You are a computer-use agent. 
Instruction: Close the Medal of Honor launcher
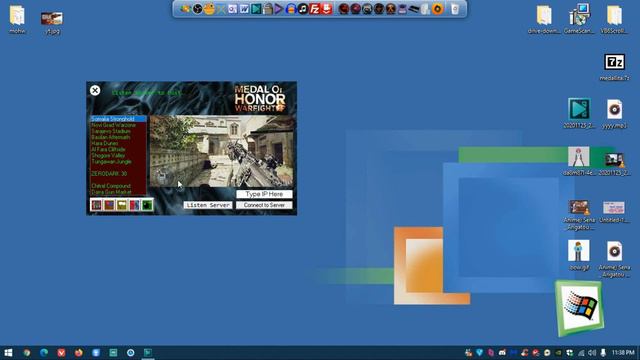(95, 90)
